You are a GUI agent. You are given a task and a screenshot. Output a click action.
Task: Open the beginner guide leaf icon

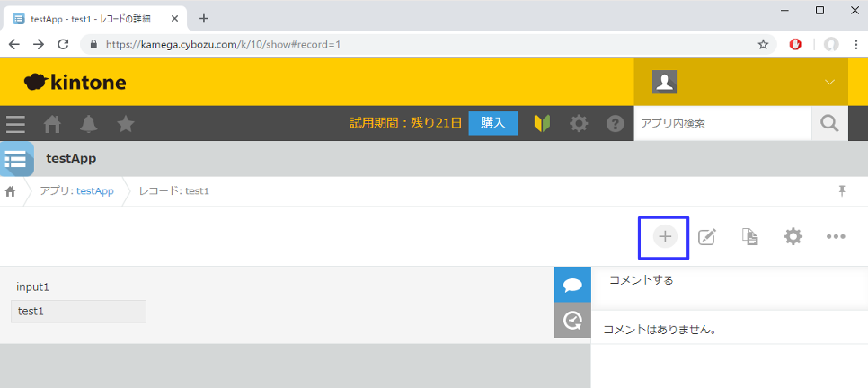coord(542,123)
